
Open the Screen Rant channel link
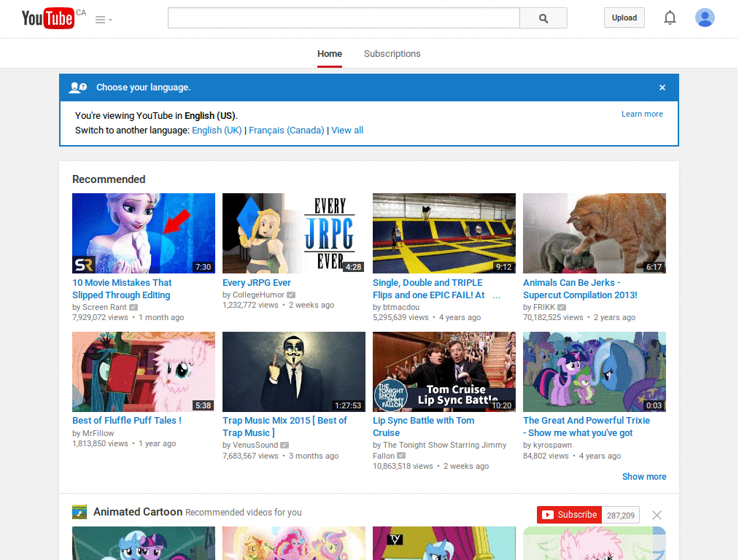[x=104, y=307]
